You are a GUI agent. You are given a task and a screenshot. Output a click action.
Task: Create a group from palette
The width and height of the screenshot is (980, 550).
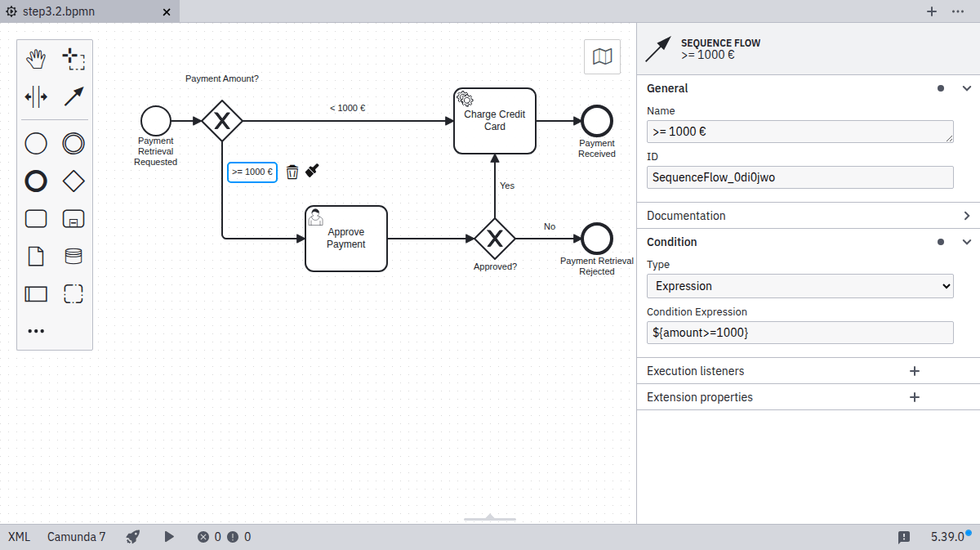pos(73,294)
